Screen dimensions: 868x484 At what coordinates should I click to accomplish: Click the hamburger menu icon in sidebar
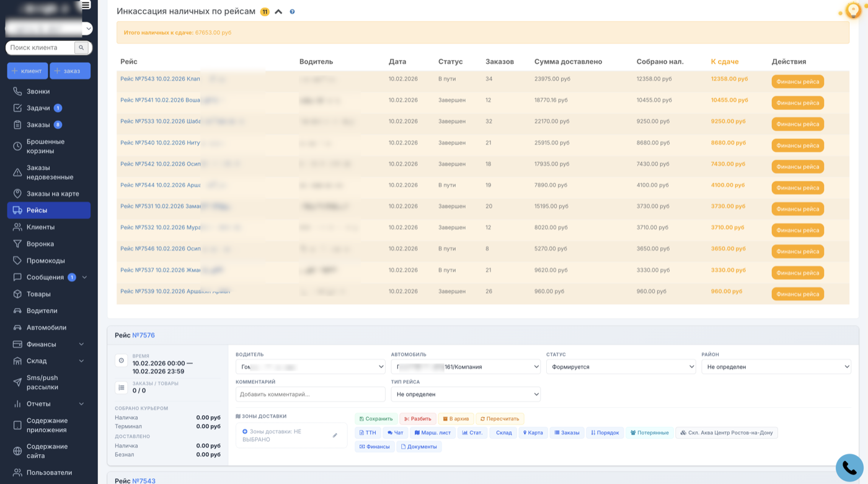86,5
